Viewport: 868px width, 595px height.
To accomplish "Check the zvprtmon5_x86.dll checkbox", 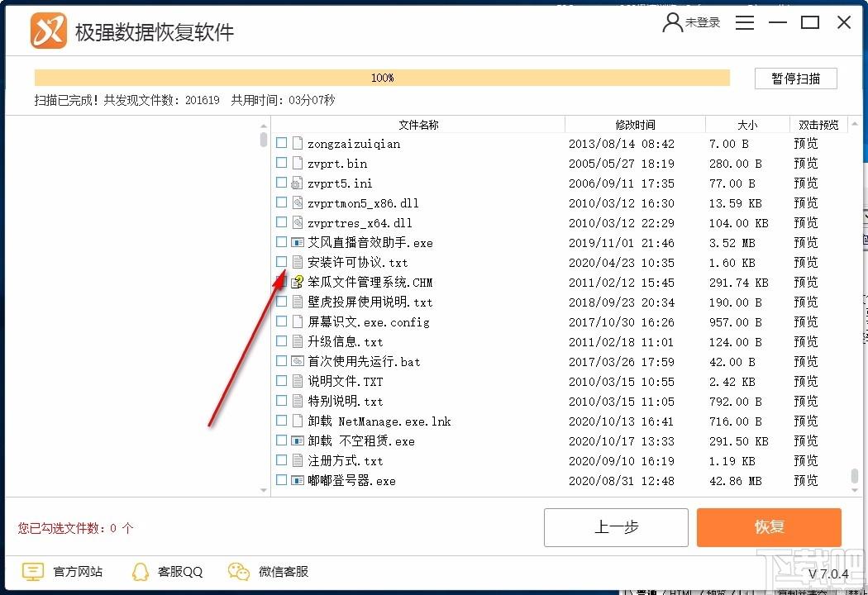I will 281,202.
